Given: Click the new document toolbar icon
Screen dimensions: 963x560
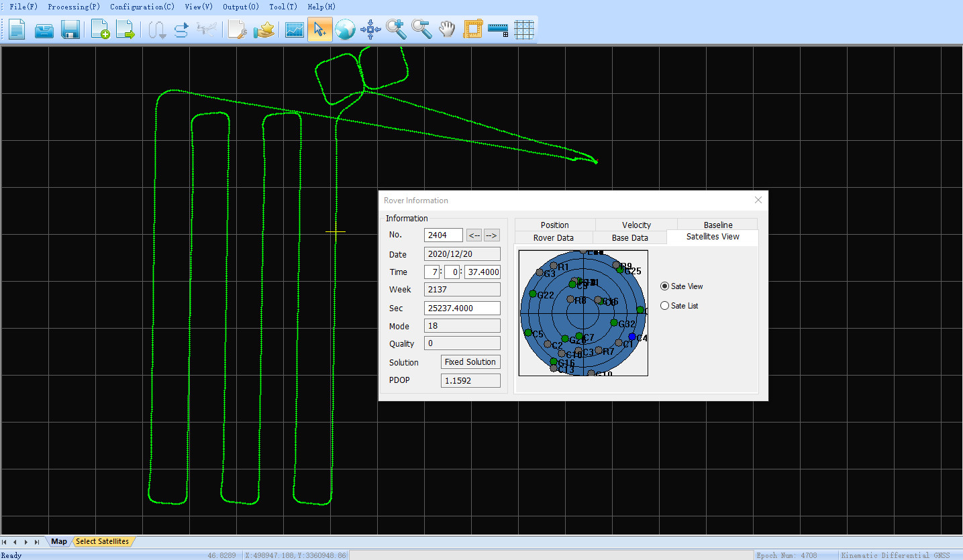Looking at the screenshot, I should pyautogui.click(x=17, y=30).
